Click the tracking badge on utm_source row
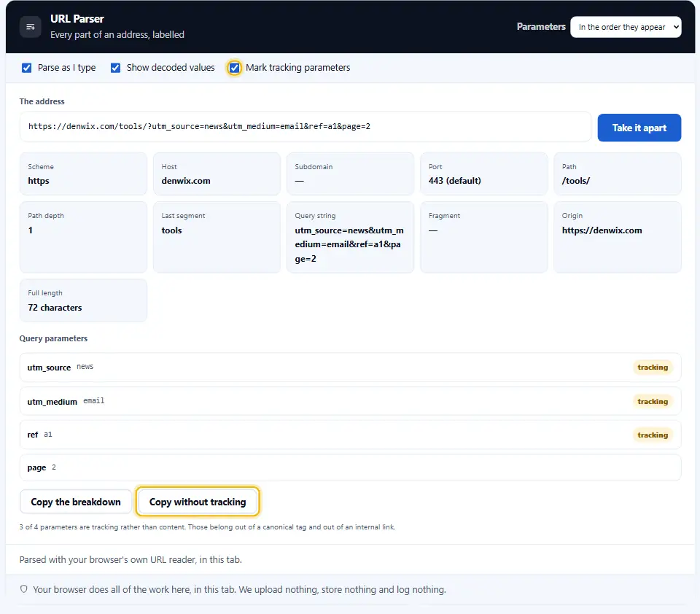The image size is (700, 614). pos(652,368)
